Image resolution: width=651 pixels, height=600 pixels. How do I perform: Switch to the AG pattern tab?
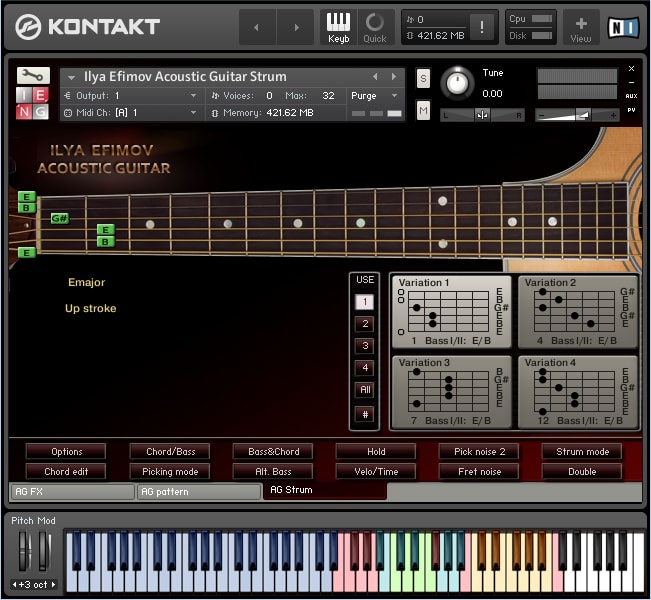pos(199,492)
